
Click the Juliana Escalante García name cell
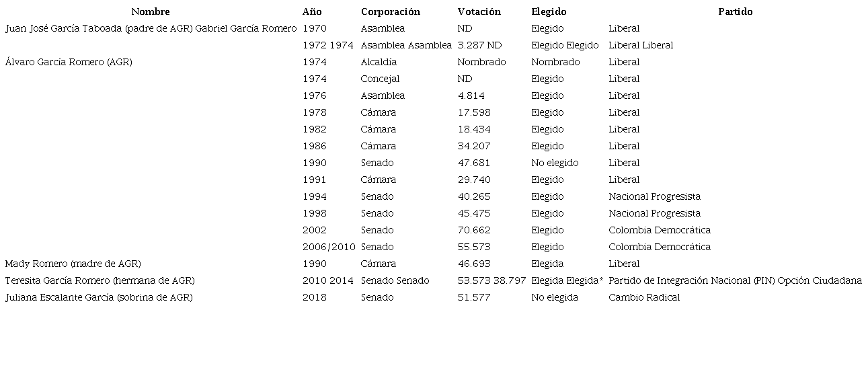pos(99,297)
